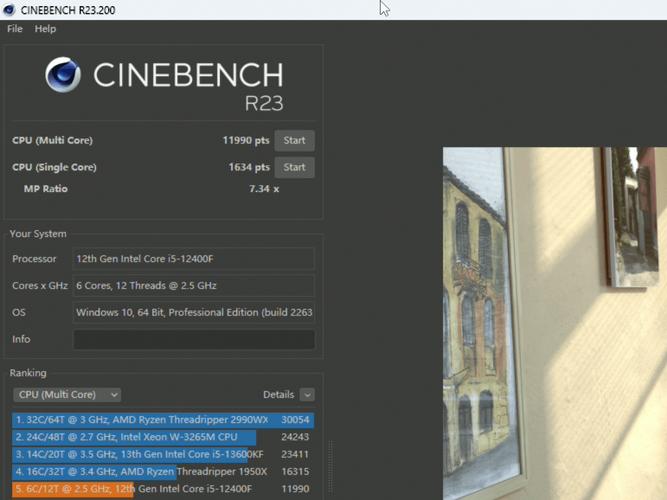667x500 pixels.
Task: Open the CPU (Multi Core) ranking dropdown
Action: click(67, 395)
